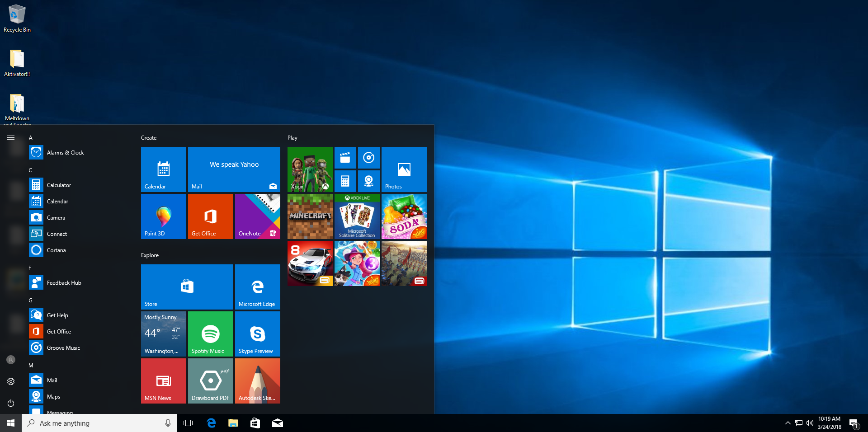Open the Get Office tile
The height and width of the screenshot is (432, 868).
pyautogui.click(x=211, y=216)
